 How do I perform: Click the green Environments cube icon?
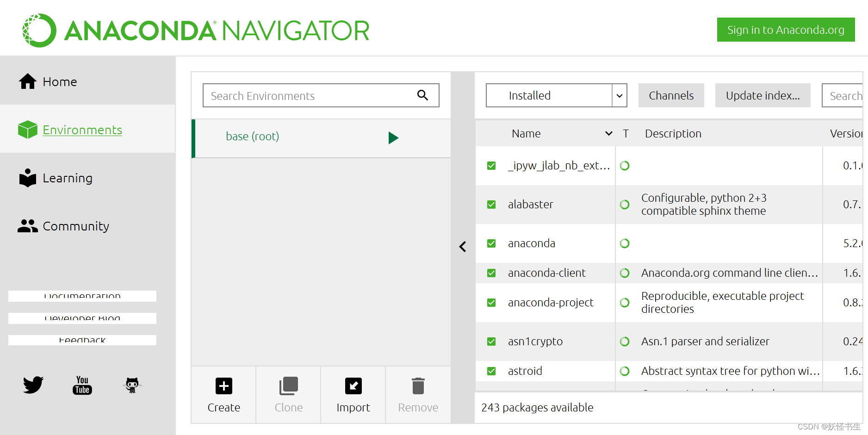tap(28, 130)
